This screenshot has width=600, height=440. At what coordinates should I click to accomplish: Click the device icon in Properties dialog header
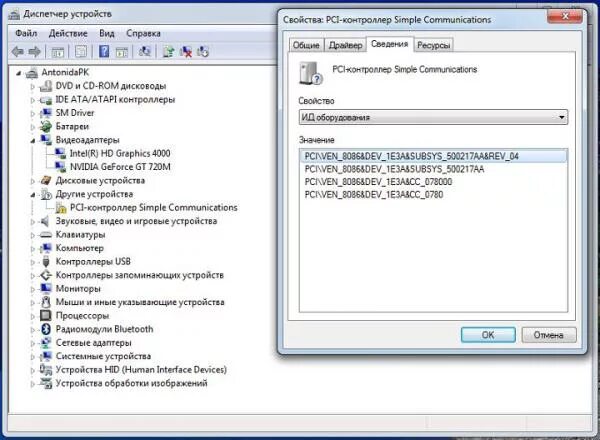311,73
